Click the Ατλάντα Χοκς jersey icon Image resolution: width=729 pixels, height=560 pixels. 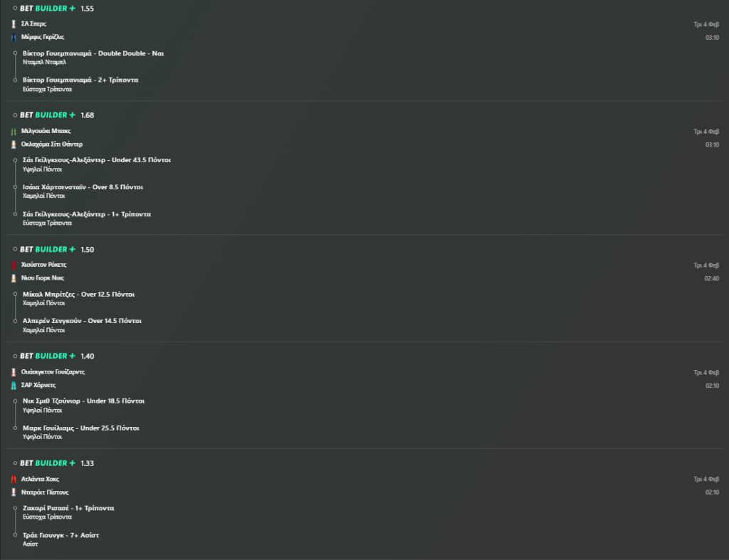click(x=14, y=480)
